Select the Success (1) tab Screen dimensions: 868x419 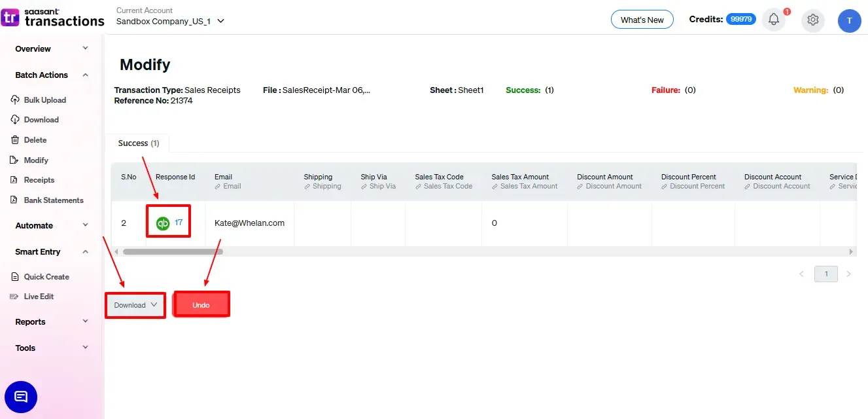click(x=138, y=143)
